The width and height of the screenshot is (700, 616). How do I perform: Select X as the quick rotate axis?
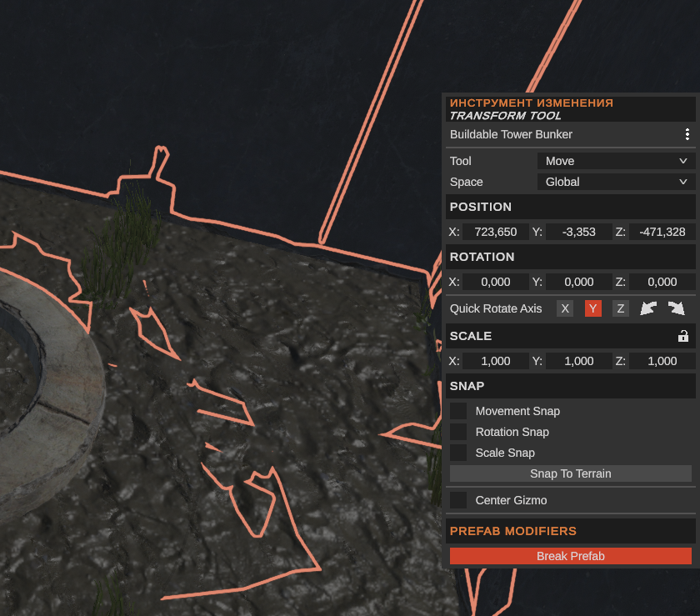point(565,308)
